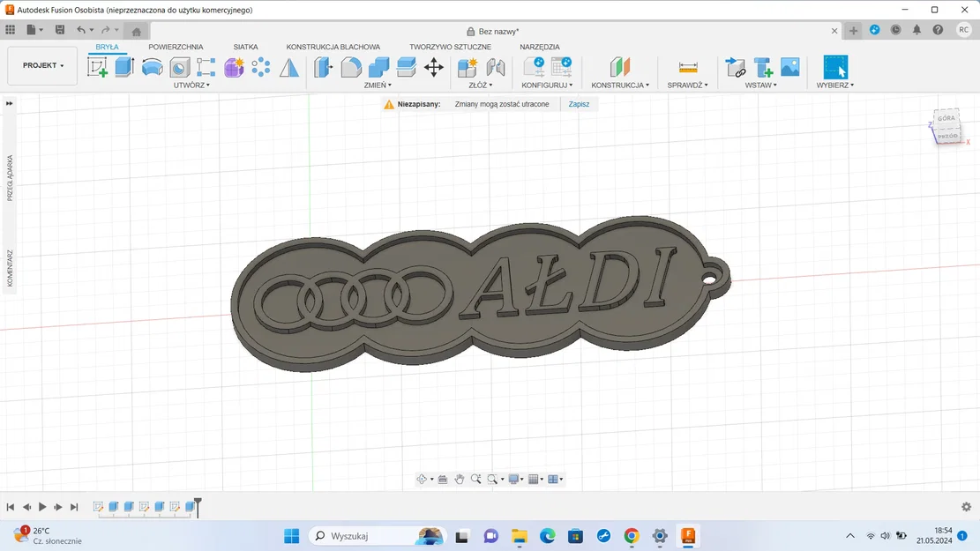Click the Look At icon
The height and width of the screenshot is (551, 980).
point(443,480)
